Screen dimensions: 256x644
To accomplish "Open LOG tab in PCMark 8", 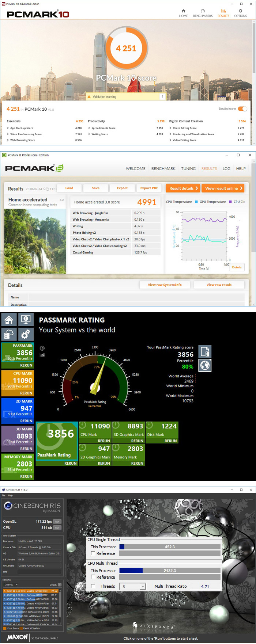I will pos(227,169).
